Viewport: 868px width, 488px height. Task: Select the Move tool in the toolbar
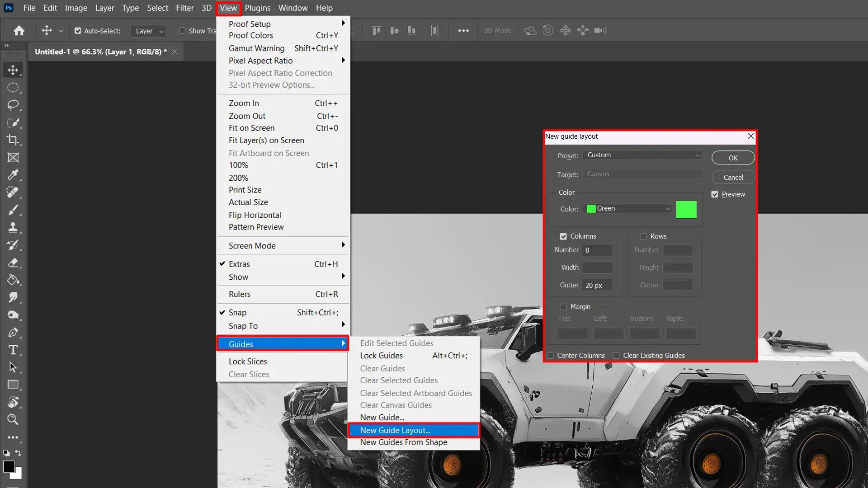13,70
